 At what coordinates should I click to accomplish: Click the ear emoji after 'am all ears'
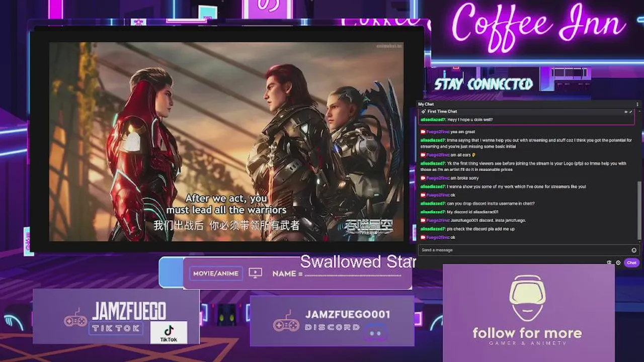[474, 155]
